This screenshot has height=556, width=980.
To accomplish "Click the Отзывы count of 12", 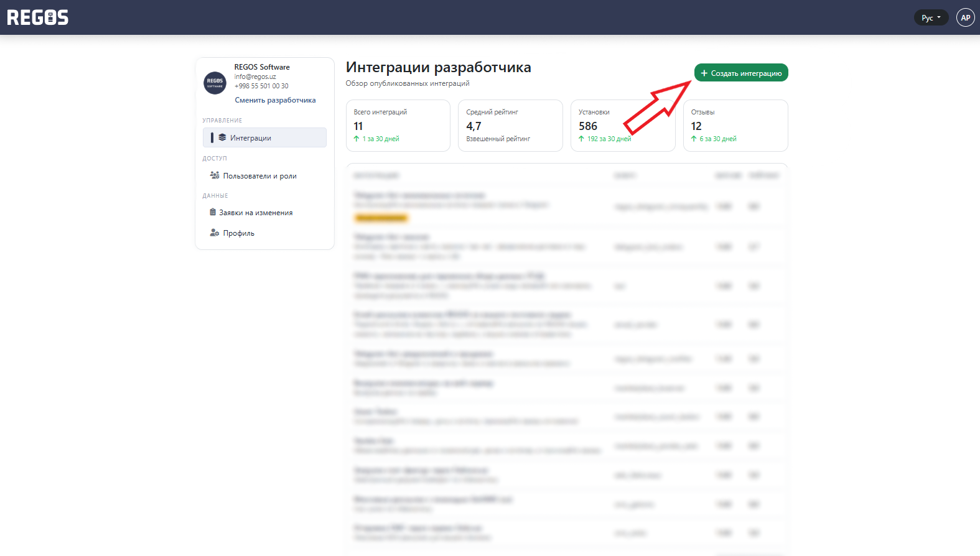I will 696,126.
